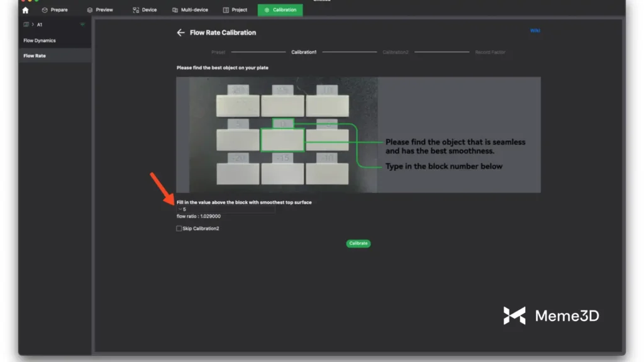Screen dimensions: 644x362
Task: Open the Multi-device tab
Action: coord(190,10)
